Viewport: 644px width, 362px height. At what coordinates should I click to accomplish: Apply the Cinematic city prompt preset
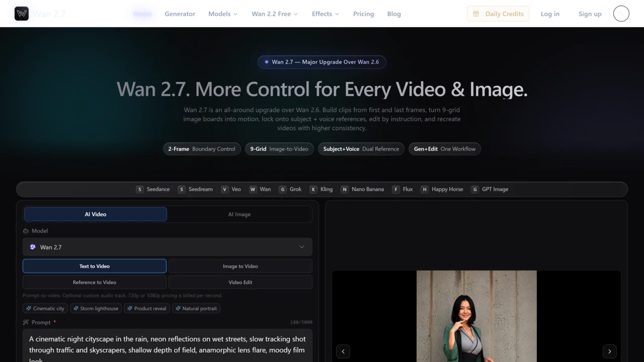(45, 308)
